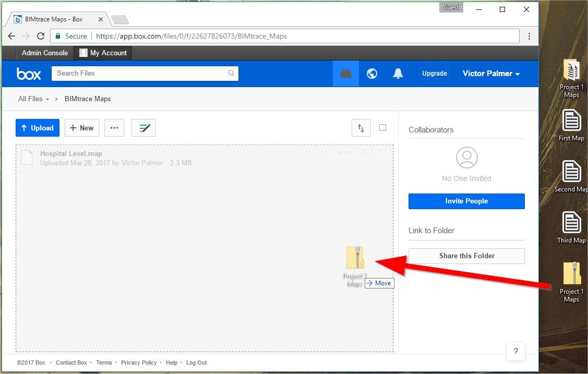Open the Box Notes icon button
The height and width of the screenshot is (374, 588).
[x=143, y=128]
